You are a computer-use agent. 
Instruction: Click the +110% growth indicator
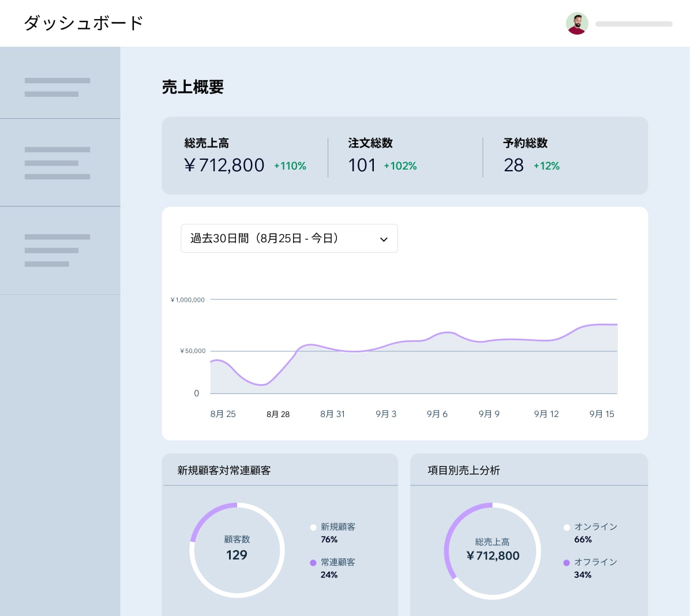[290, 166]
